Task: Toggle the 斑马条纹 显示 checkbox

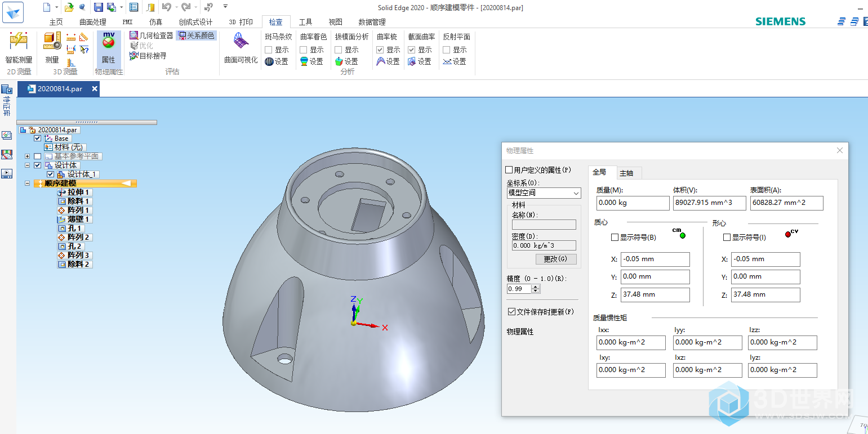Action: (x=269, y=50)
